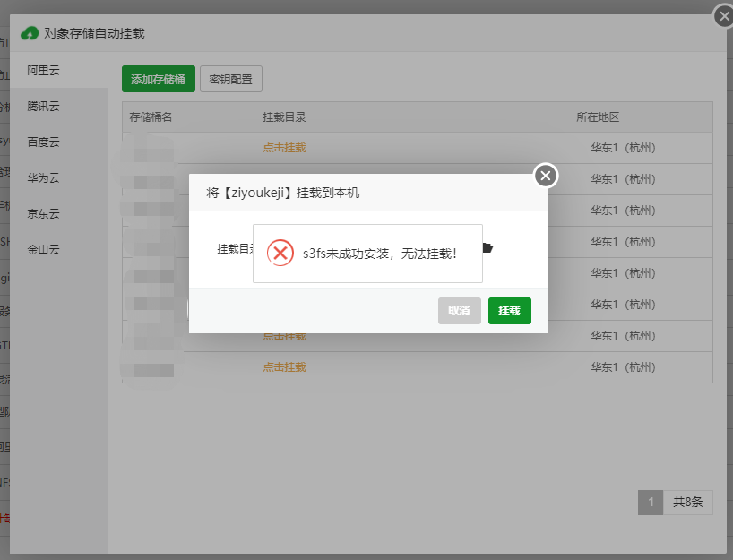This screenshot has width=733, height=560.
Task: Switch to 腾讯云 tab
Action: click(59, 106)
